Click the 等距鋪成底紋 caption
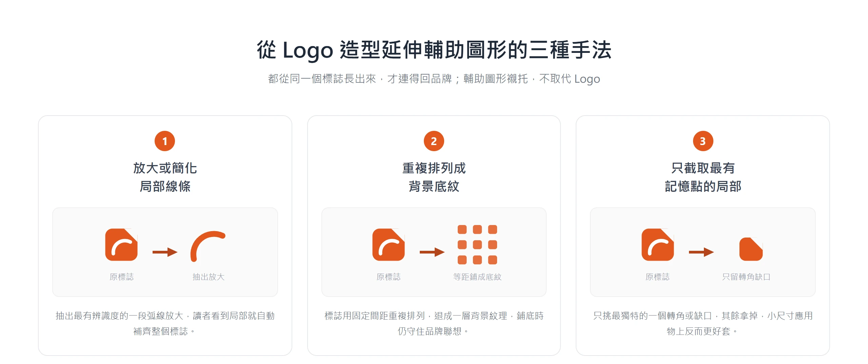Screen dimensions: 868x364 tap(477, 277)
